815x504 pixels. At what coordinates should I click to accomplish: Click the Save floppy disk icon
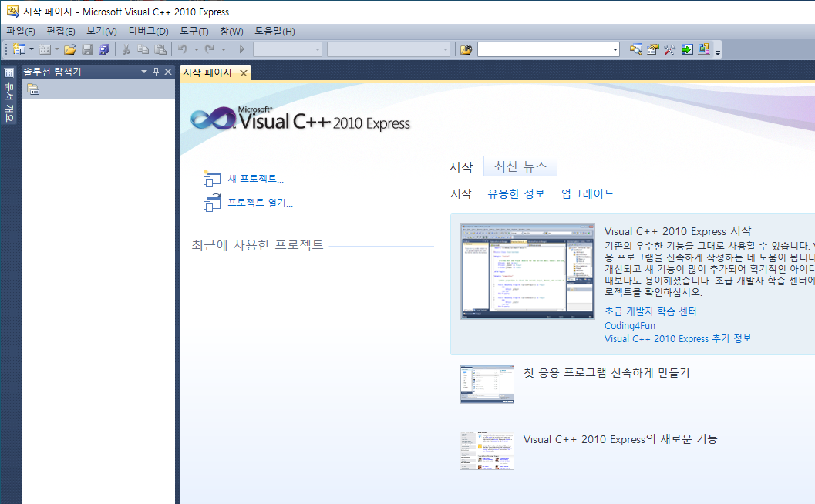coord(87,49)
